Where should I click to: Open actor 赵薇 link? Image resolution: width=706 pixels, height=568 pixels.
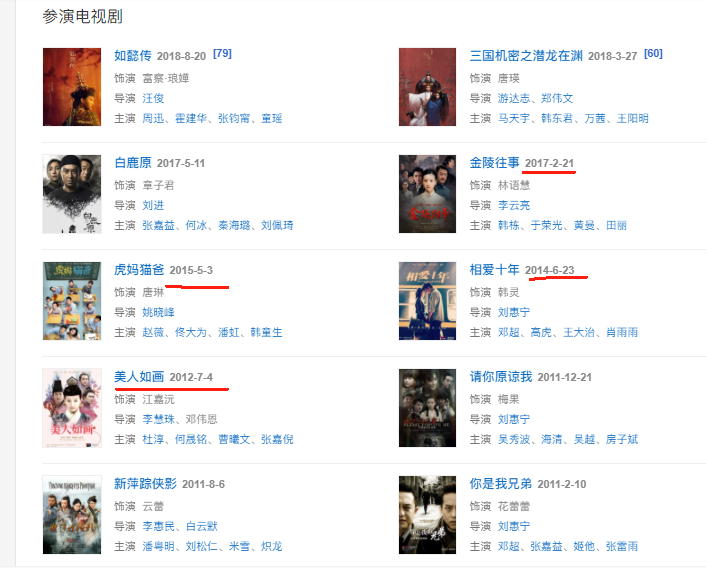tap(153, 333)
